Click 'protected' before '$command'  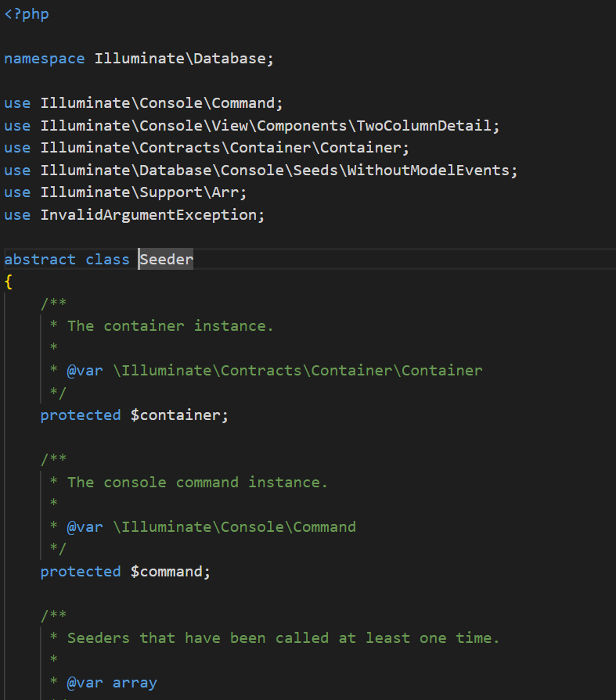point(81,572)
